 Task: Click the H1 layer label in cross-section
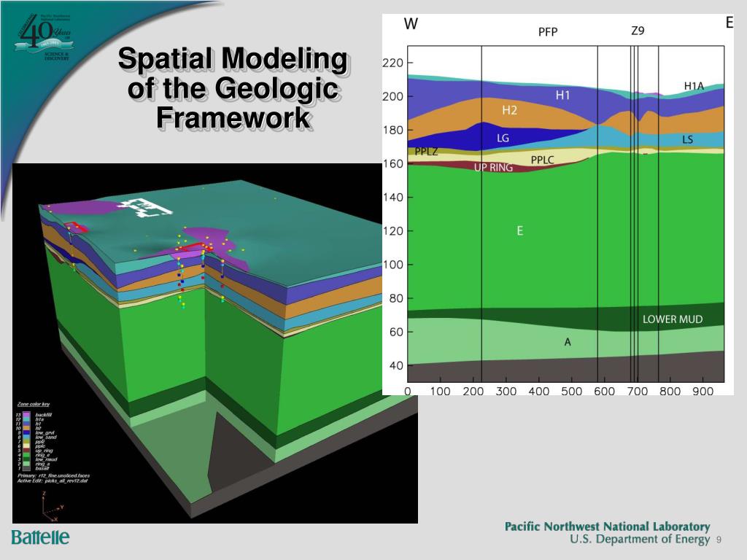562,95
